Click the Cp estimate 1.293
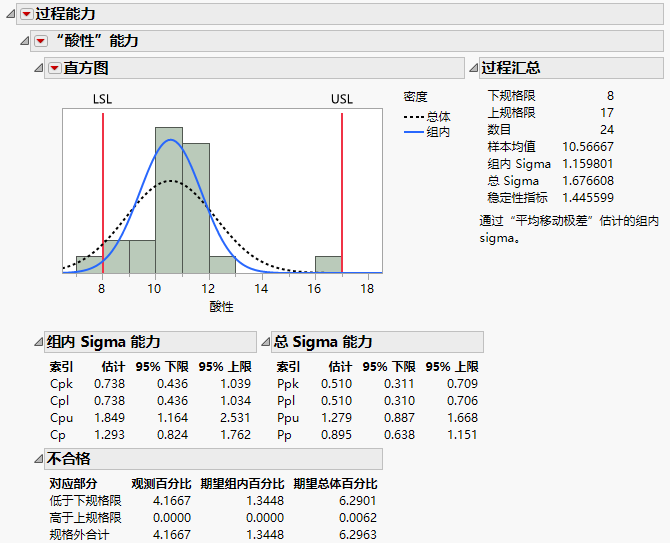The image size is (670, 543). tap(109, 434)
